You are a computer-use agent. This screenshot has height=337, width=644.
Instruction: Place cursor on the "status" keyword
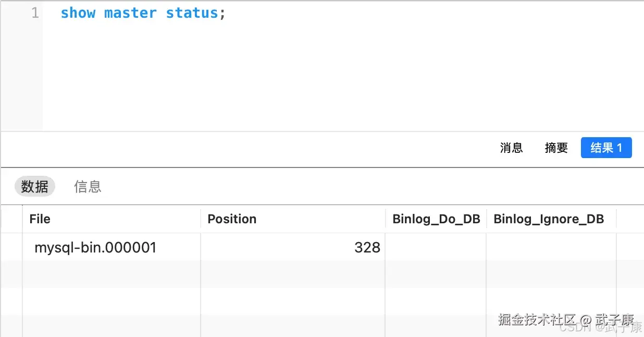click(192, 13)
